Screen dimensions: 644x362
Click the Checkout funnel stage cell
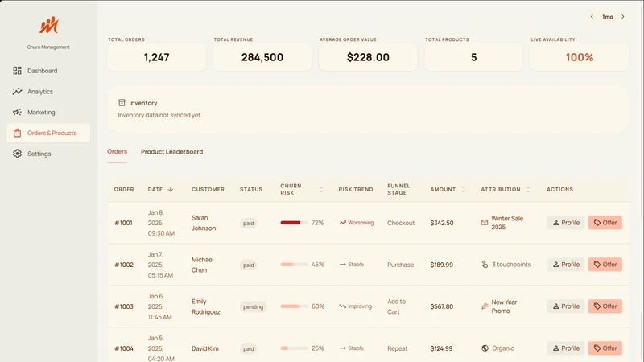coord(401,223)
